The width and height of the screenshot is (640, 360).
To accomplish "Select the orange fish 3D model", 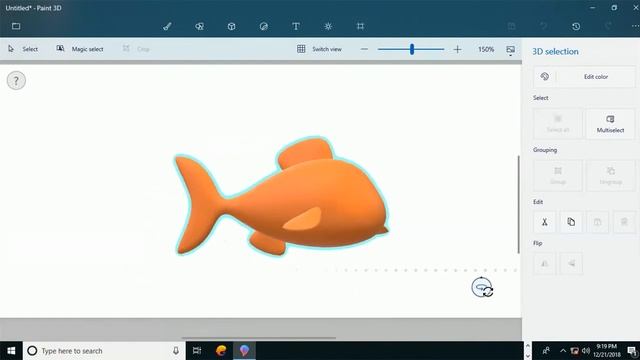I will tap(281, 197).
